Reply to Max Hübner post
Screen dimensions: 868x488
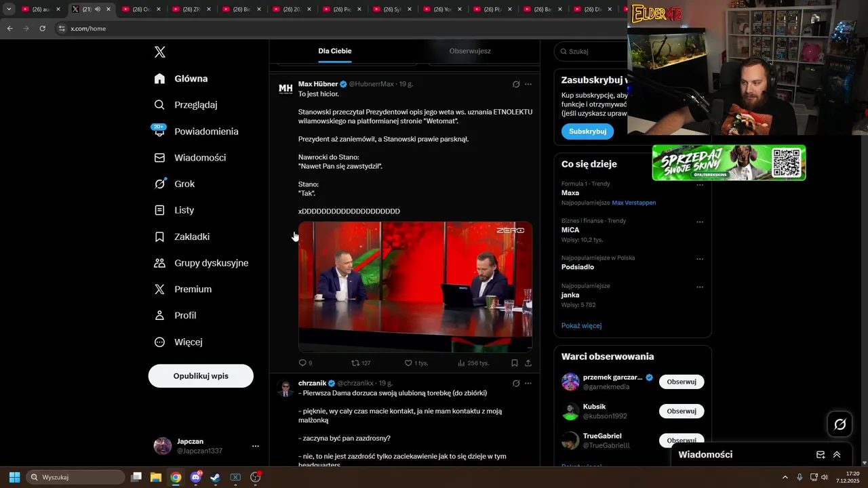tap(305, 363)
